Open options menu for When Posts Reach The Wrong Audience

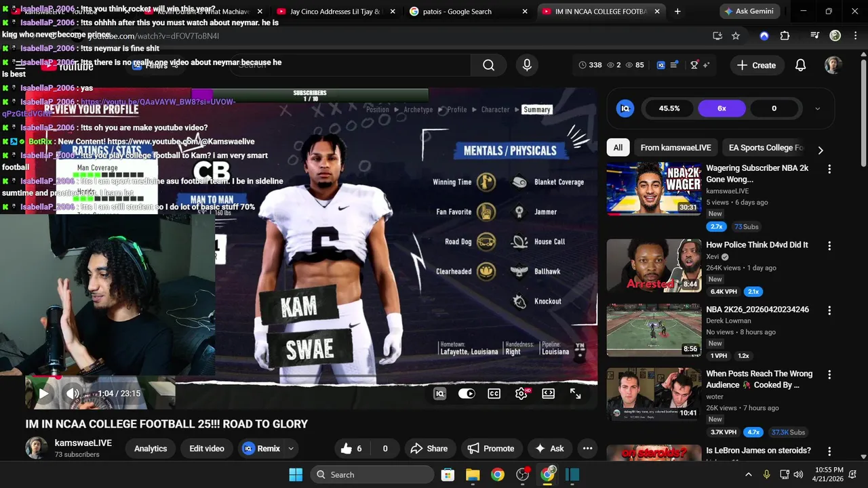pos(829,374)
